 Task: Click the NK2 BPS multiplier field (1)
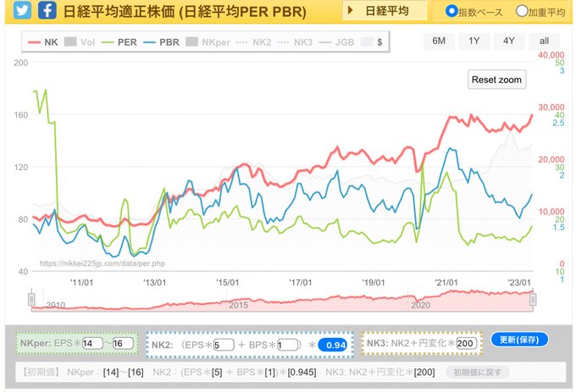tap(287, 345)
